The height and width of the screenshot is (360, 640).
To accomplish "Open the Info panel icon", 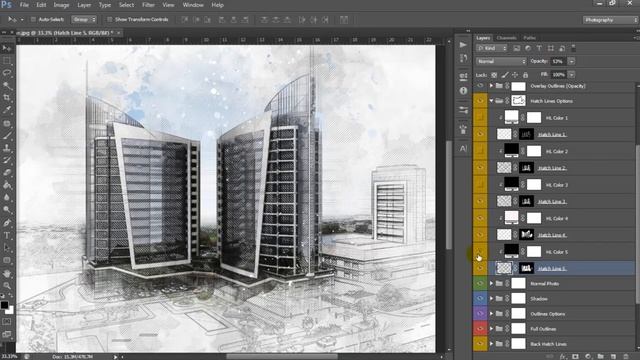I will coord(463,91).
